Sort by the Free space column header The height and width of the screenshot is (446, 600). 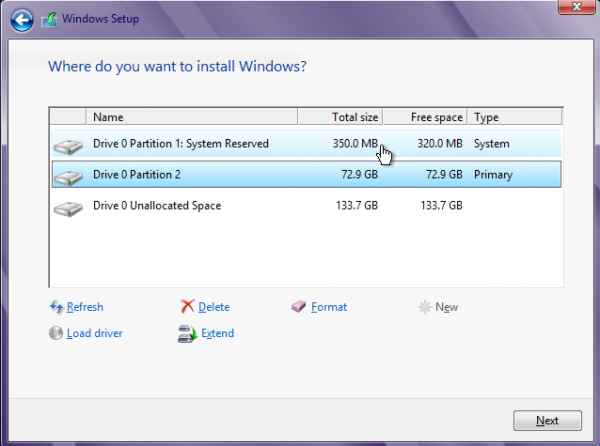click(425, 117)
